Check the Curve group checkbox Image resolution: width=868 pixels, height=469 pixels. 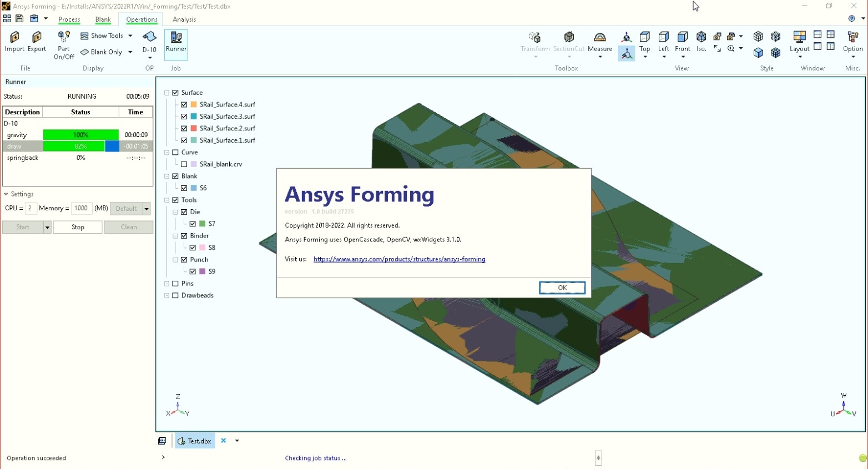(x=175, y=152)
